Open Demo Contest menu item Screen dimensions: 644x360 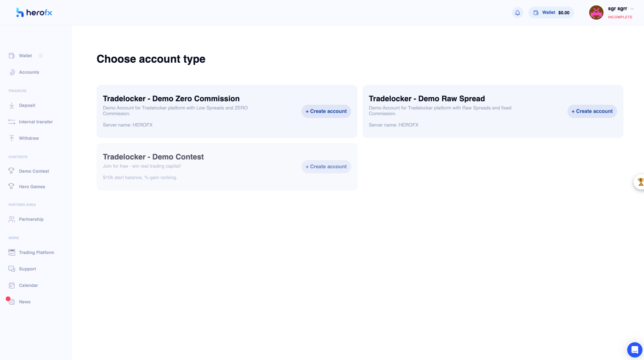point(34,171)
